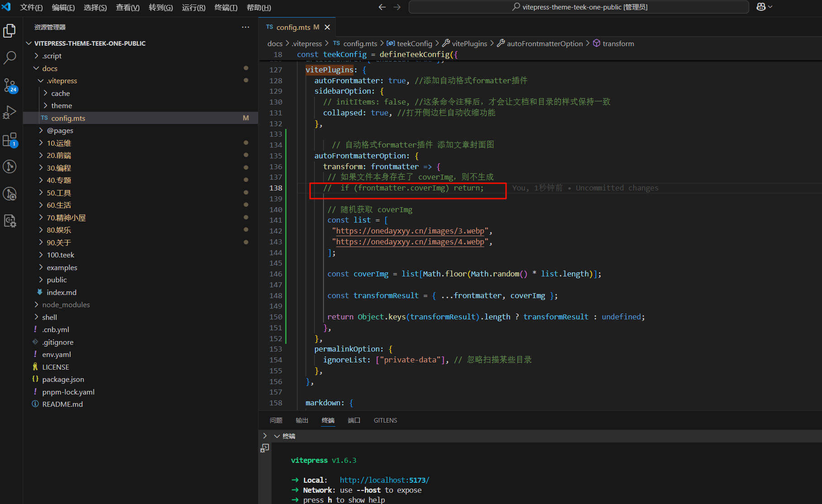The height and width of the screenshot is (504, 822).
Task: Click the terminal launch profile icon
Action: (x=265, y=448)
